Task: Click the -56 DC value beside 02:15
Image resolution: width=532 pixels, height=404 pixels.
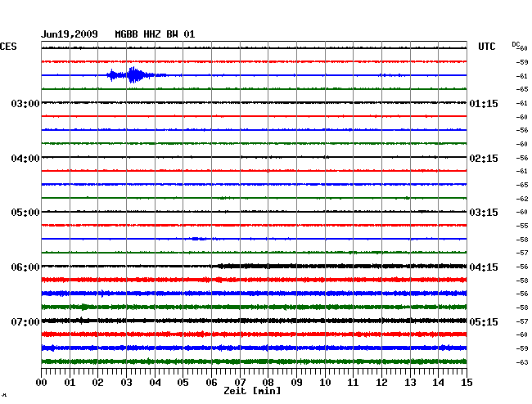Action: pyautogui.click(x=522, y=158)
